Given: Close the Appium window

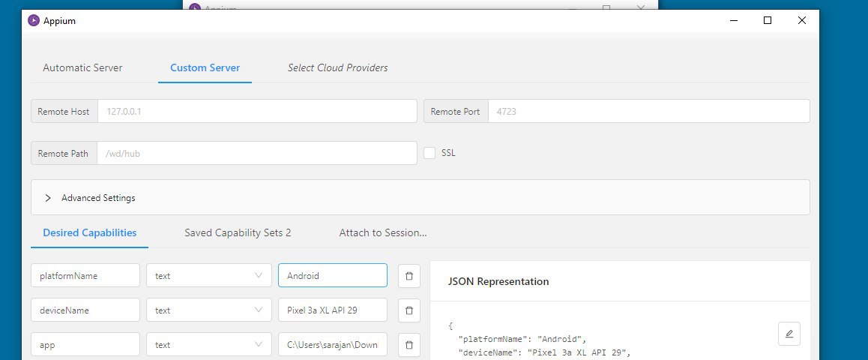Looking at the screenshot, I should 801,20.
